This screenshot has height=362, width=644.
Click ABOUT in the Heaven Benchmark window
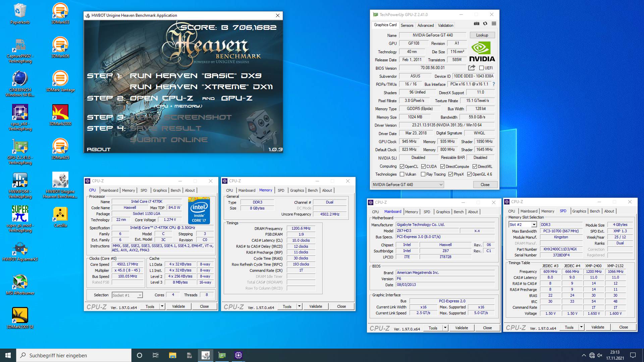point(99,149)
